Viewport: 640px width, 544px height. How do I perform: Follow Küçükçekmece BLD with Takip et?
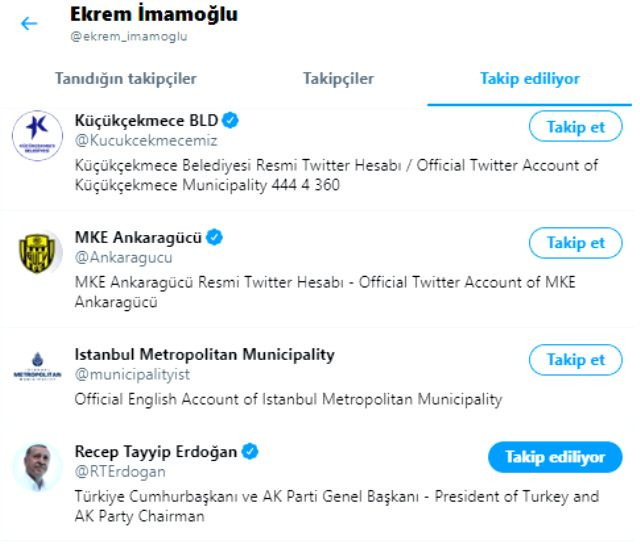click(576, 127)
